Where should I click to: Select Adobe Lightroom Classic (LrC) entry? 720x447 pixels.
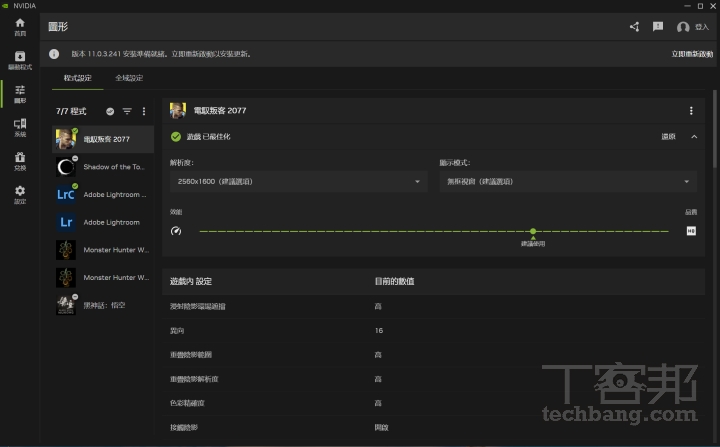pos(103,194)
